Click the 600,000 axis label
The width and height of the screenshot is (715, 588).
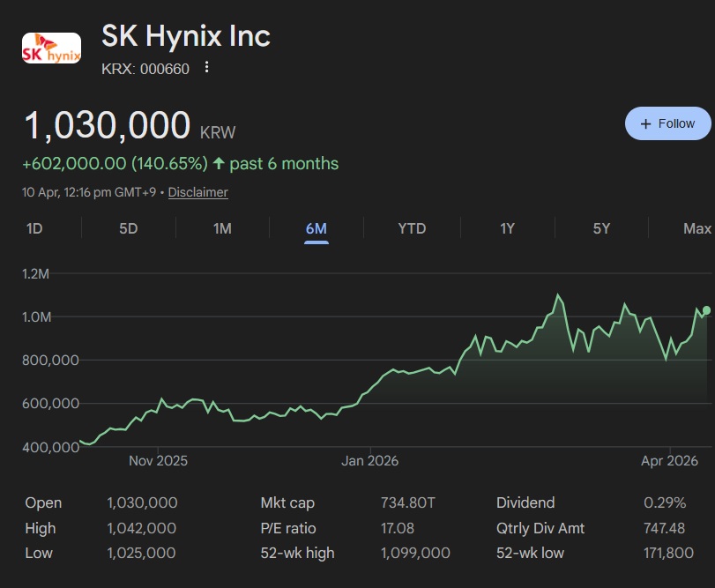50,404
